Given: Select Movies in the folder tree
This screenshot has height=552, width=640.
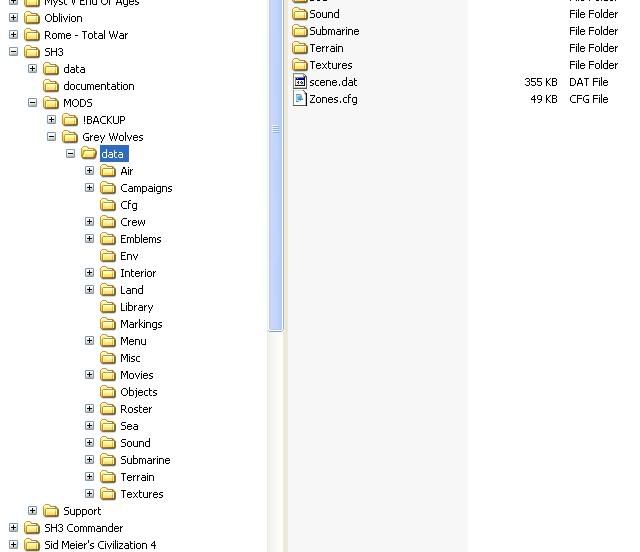Looking at the screenshot, I should tap(137, 375).
